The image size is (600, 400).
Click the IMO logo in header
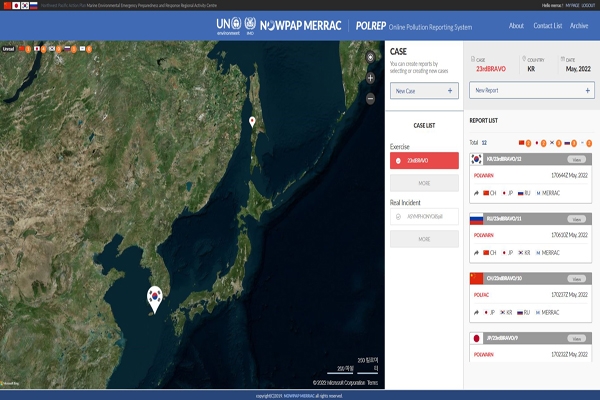250,26
